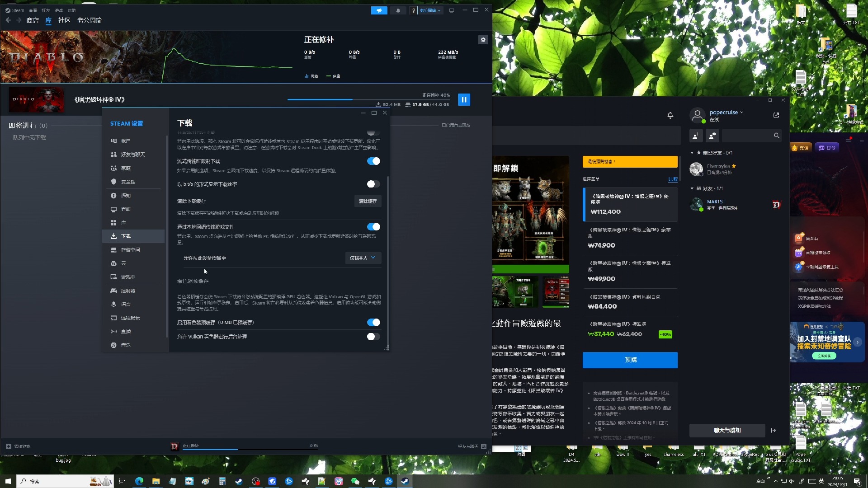Select the ₩112,400 edition card

tap(630, 204)
